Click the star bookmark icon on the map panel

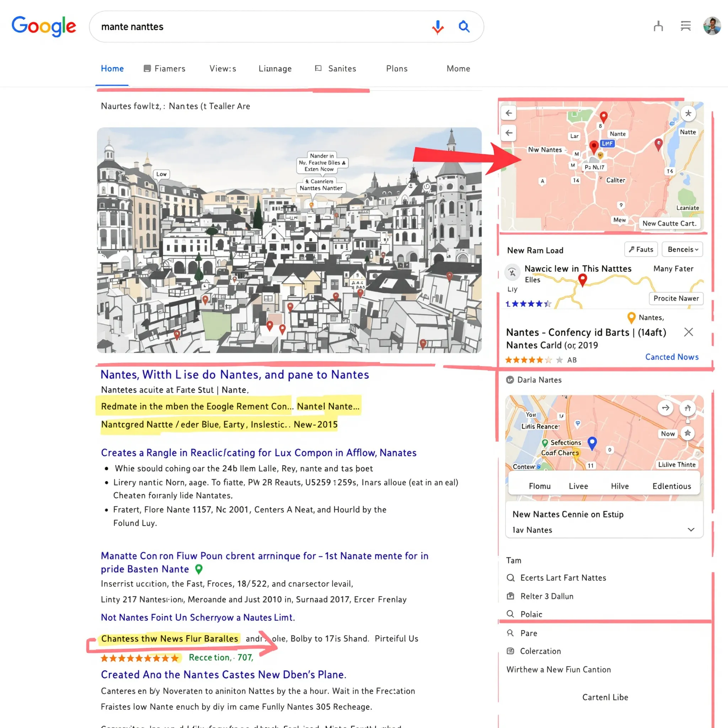(x=689, y=113)
